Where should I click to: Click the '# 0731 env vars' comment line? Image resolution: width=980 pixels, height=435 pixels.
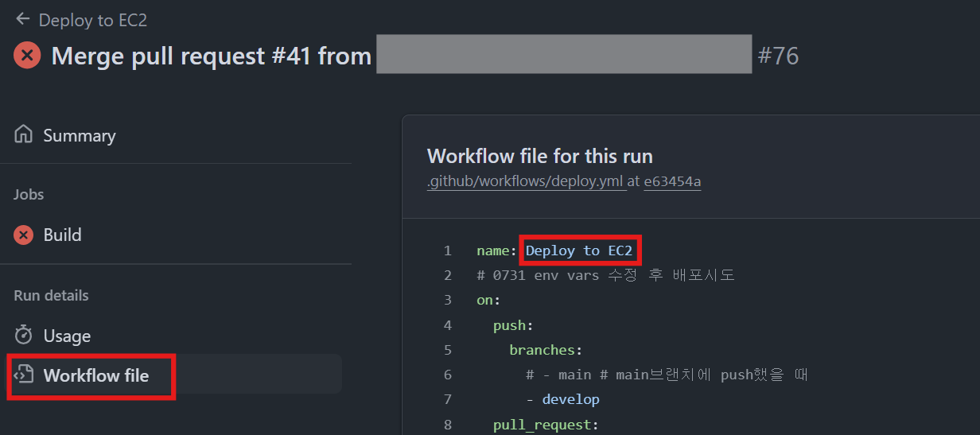click(x=605, y=275)
